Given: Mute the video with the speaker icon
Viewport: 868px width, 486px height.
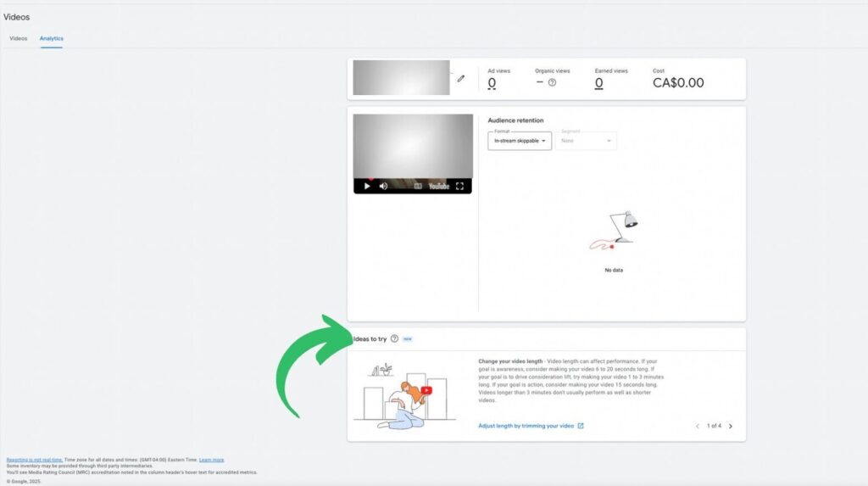Looking at the screenshot, I should click(383, 186).
